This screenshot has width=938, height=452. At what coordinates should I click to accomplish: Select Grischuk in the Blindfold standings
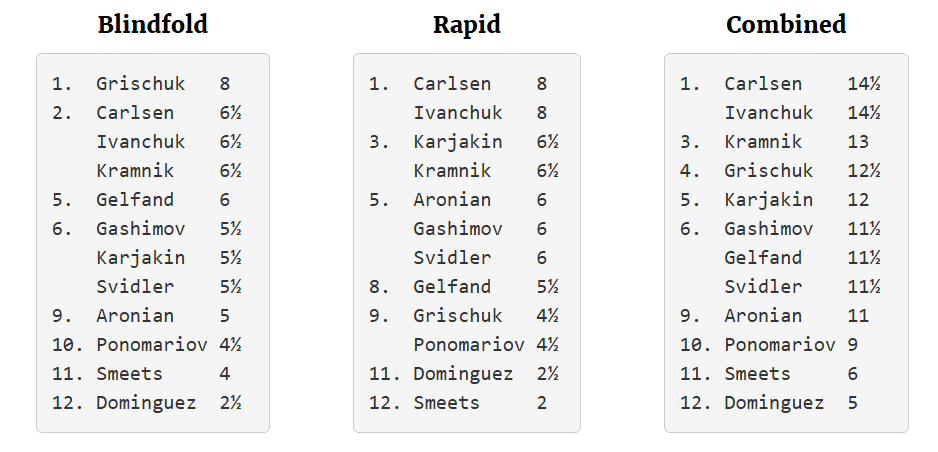click(x=140, y=84)
